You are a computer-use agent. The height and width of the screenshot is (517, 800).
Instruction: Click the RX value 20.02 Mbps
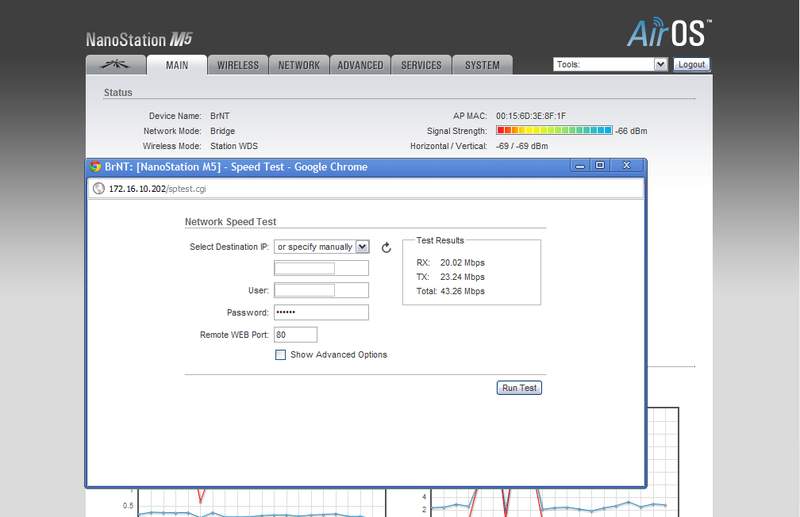tap(462, 262)
